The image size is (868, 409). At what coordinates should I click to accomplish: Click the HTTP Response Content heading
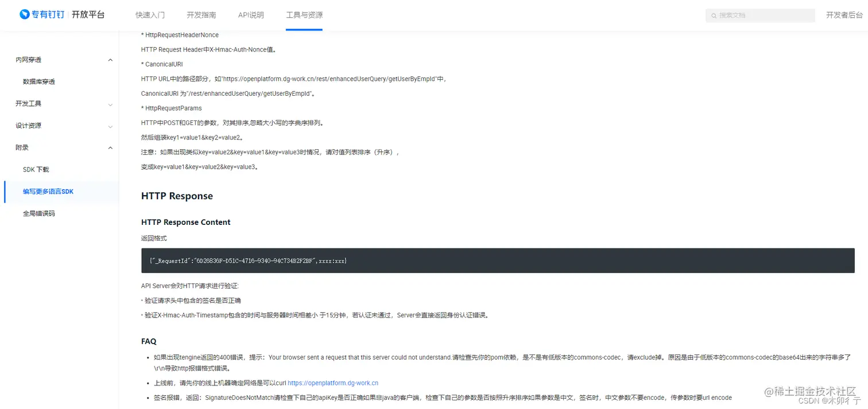tap(185, 222)
